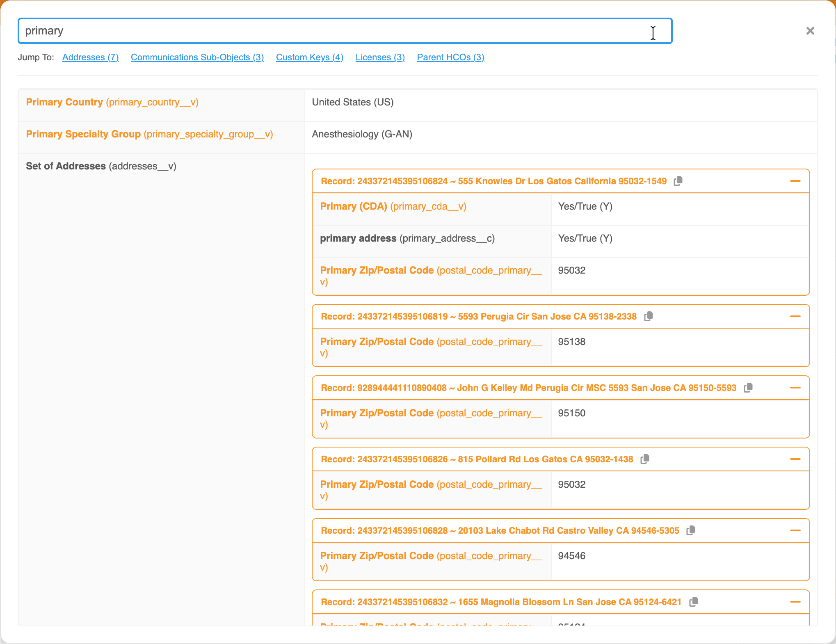Jump to Communications Sub-Objects (3)
The height and width of the screenshot is (644, 836).
pyautogui.click(x=197, y=57)
